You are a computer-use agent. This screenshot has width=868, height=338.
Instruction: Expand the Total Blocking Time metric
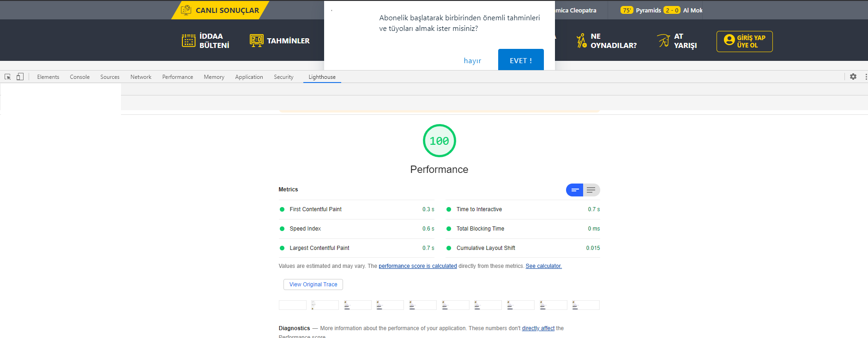coord(523,229)
